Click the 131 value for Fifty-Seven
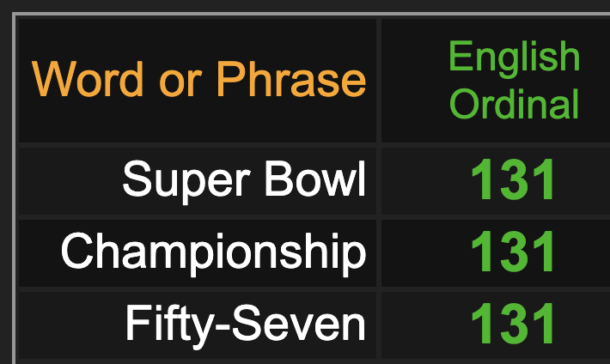610x364 pixels. 513,324
